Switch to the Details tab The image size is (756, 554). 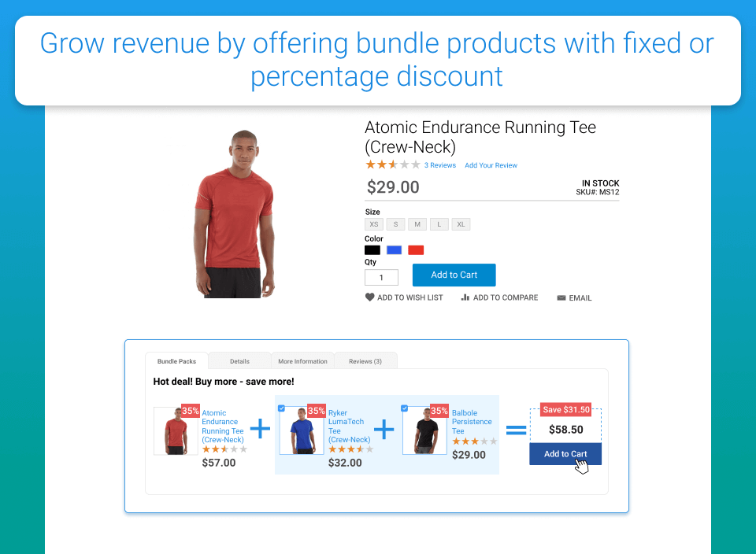click(x=239, y=361)
